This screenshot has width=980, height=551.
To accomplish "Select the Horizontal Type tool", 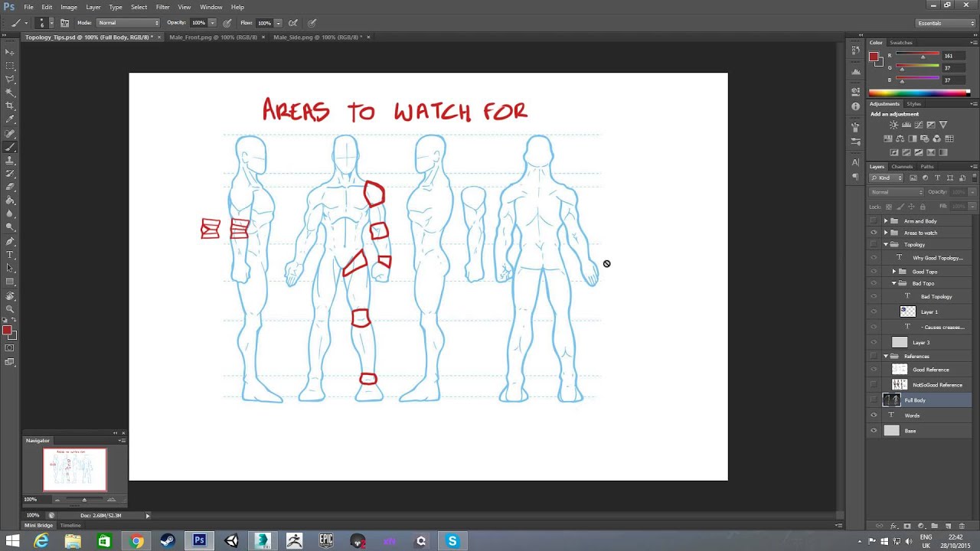I will [10, 254].
